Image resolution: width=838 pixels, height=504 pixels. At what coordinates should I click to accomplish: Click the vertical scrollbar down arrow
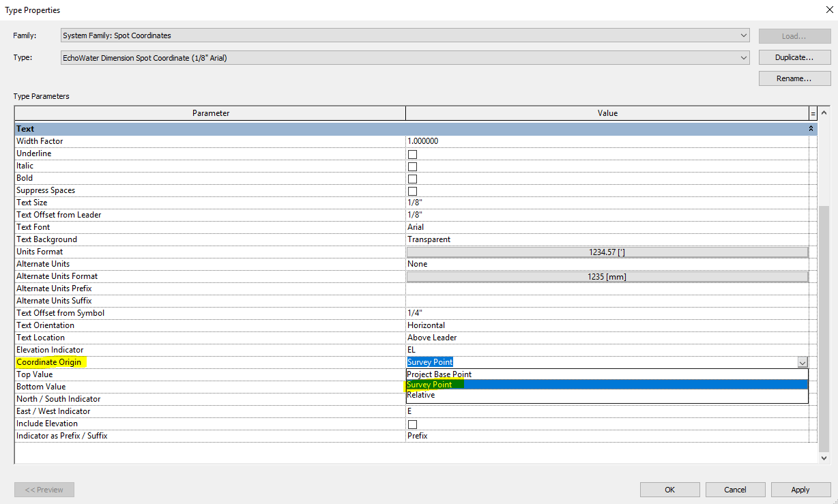tap(824, 458)
